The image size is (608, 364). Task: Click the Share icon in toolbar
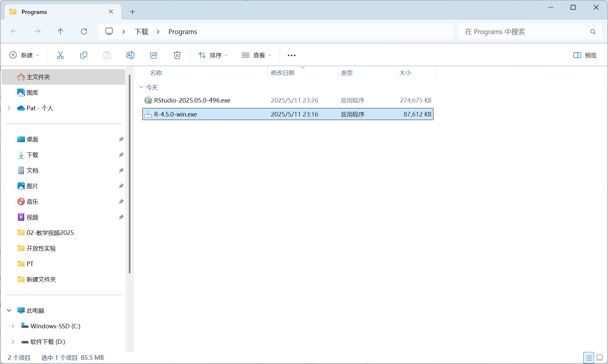(x=154, y=55)
